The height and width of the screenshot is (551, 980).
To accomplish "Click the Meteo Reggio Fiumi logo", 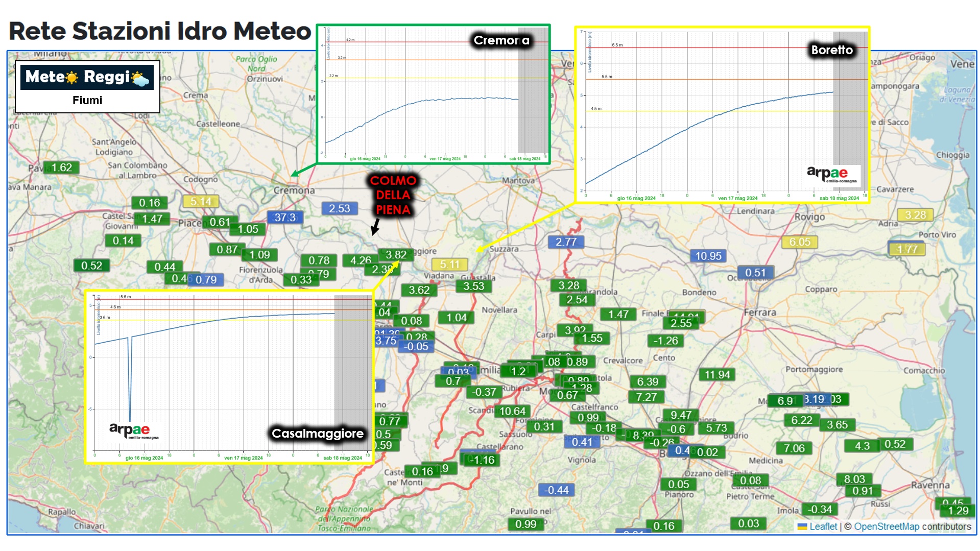I will click(87, 86).
